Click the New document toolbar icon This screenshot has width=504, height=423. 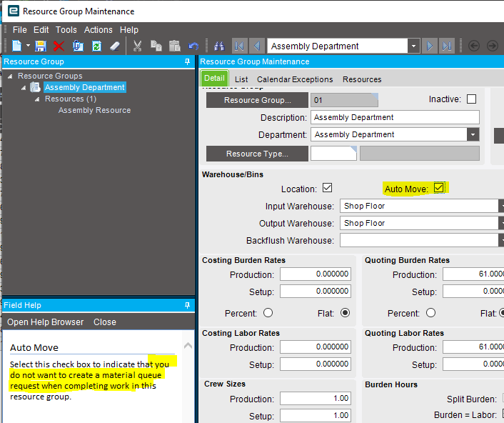pyautogui.click(x=16, y=46)
